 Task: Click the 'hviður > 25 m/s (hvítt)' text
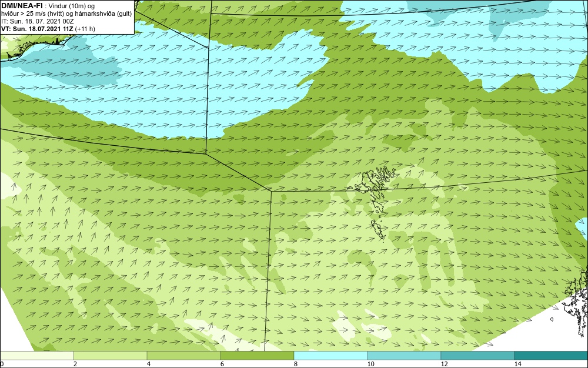pyautogui.click(x=29, y=14)
